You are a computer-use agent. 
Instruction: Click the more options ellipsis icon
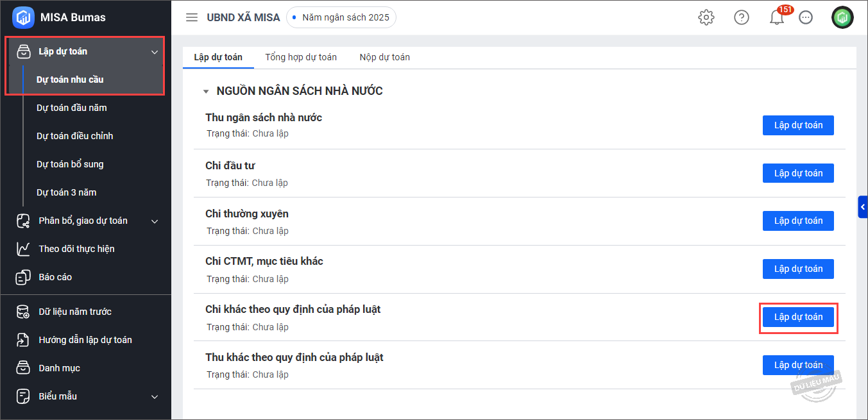[x=806, y=18]
